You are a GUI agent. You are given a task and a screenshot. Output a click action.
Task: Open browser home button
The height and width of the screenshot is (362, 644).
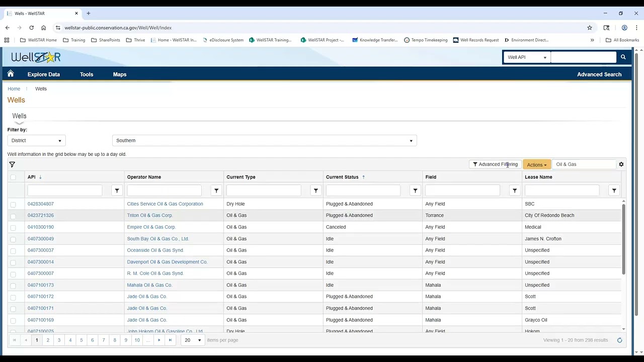43,28
